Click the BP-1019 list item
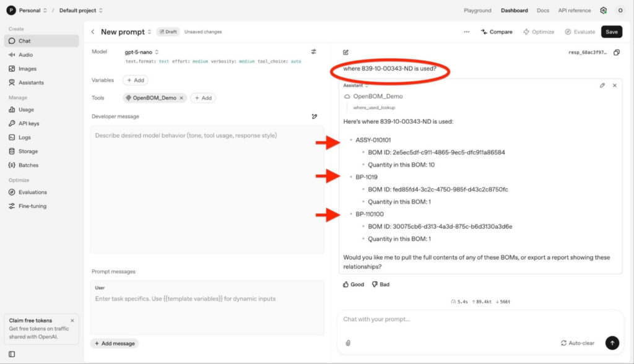 [x=367, y=177]
